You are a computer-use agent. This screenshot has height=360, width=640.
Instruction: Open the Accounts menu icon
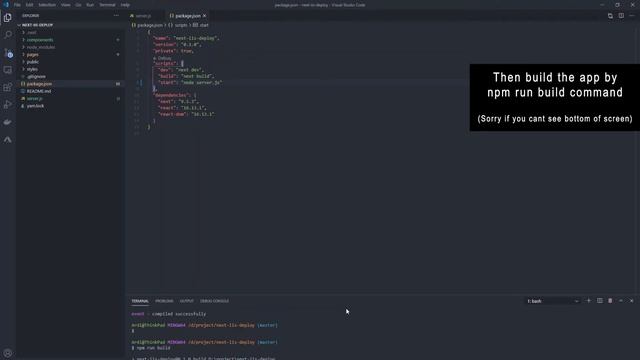pos(7,353)
